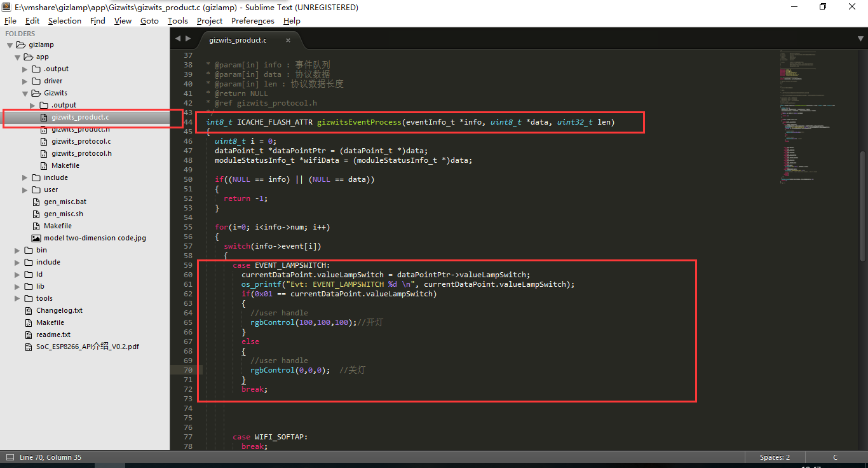
Task: Click the gen_misc.bat file icon
Action: click(x=36, y=202)
